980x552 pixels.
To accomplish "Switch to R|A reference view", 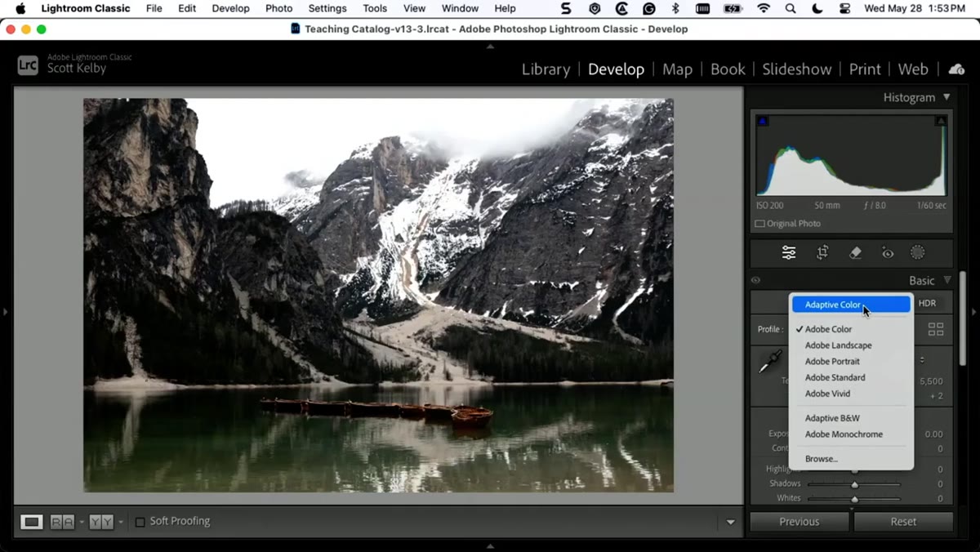I will 62,522.
